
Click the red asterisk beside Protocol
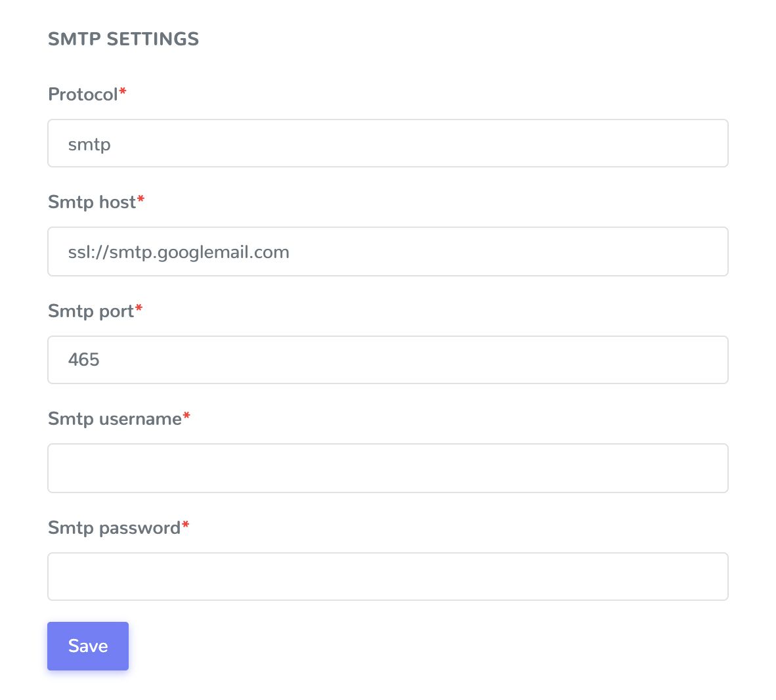(123, 93)
